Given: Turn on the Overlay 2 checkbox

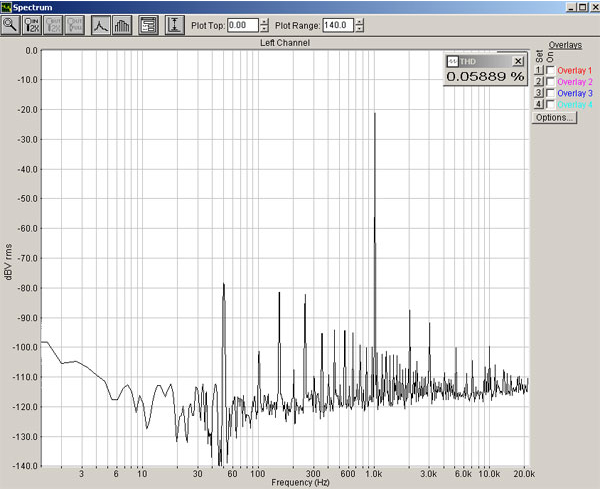Looking at the screenshot, I should tap(550, 81).
